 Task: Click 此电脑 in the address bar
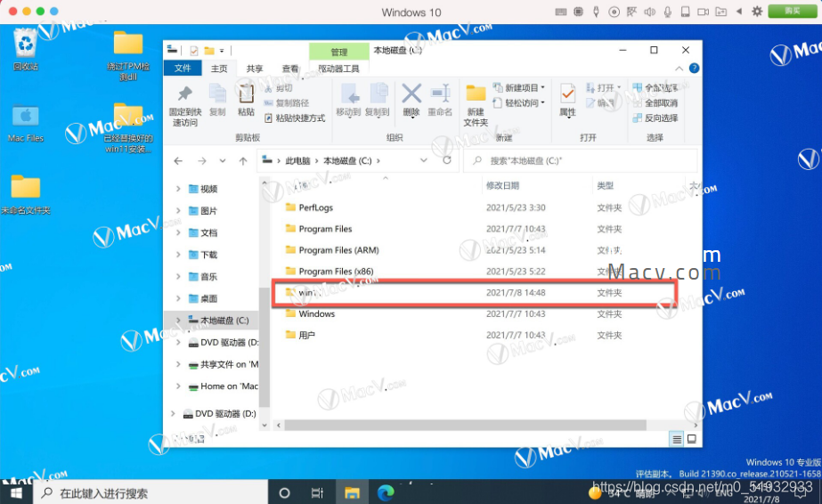(x=297, y=161)
